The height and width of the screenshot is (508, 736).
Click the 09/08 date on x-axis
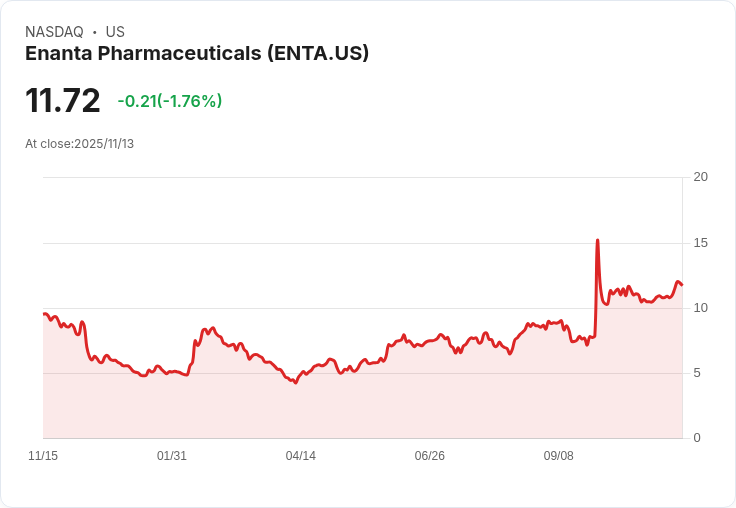tap(559, 455)
